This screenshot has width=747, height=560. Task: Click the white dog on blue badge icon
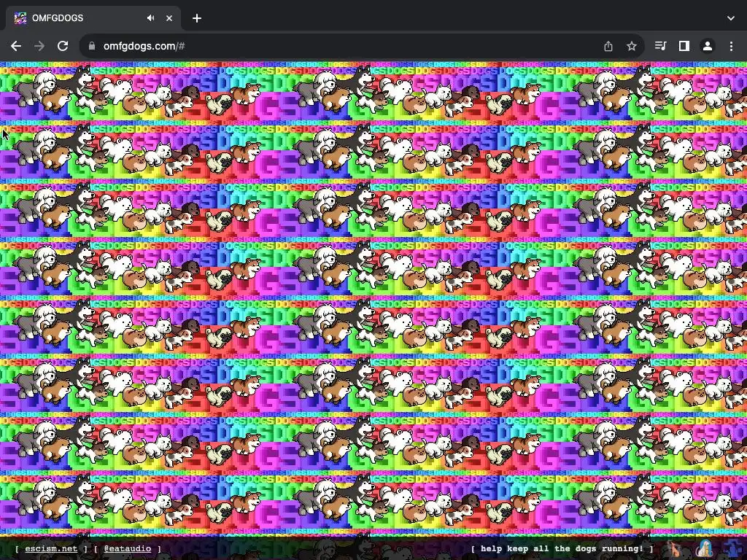(705, 549)
